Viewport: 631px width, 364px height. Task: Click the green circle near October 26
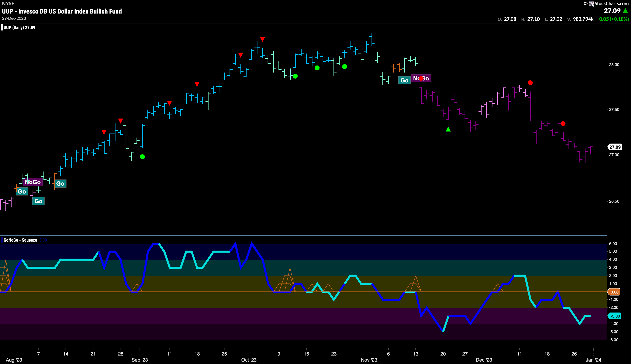tap(345, 66)
